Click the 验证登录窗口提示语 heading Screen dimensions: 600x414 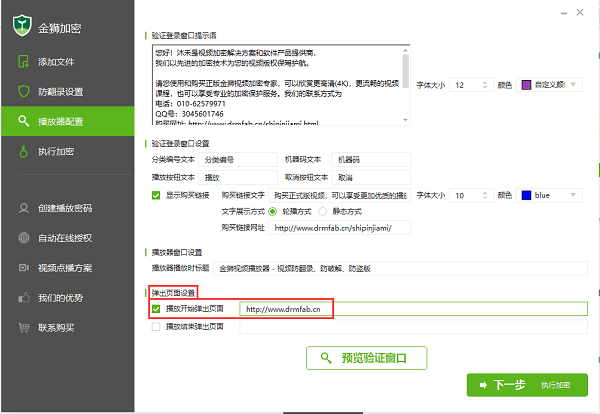click(184, 36)
